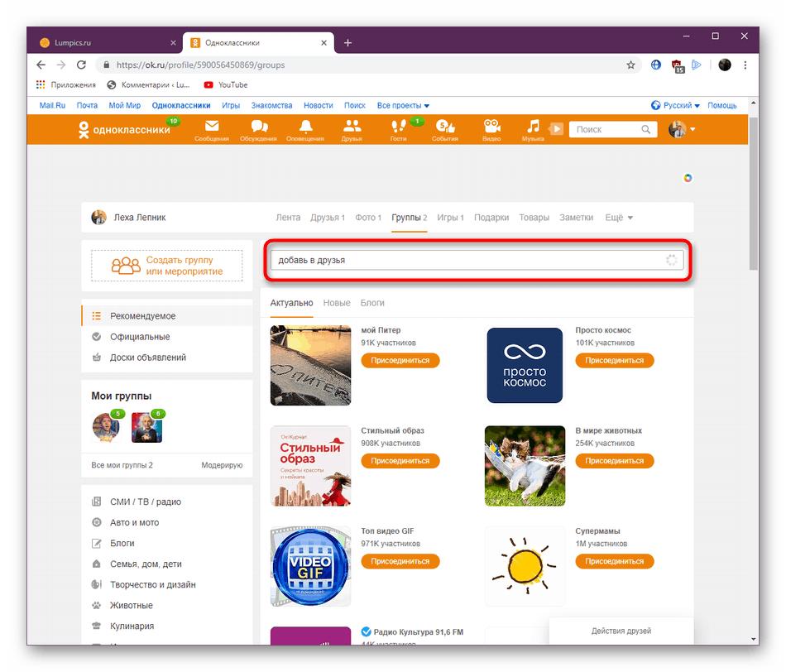Viewport: 786px width, 672px height.
Task: Open the События events icon
Action: coord(444,130)
